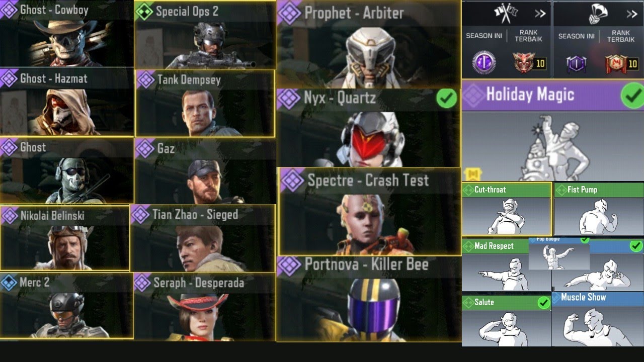
Task: Open the Cut-throat emote tile
Action: 507,209
